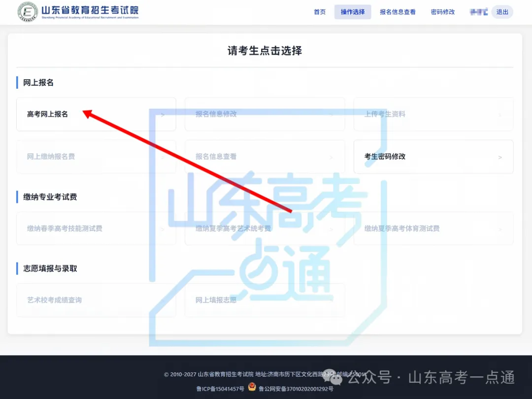Open 密码修改 in top navigation

[x=442, y=12]
